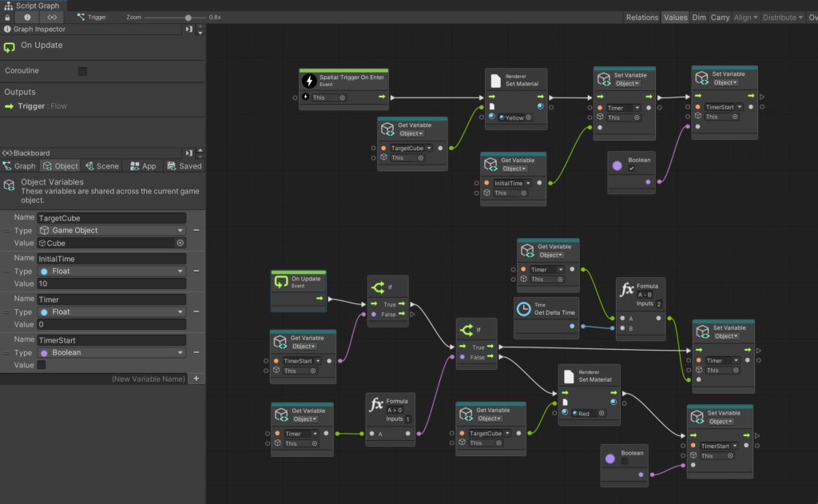The height and width of the screenshot is (504, 818).
Task: Click the Relations button in the toolbar
Action: [642, 16]
